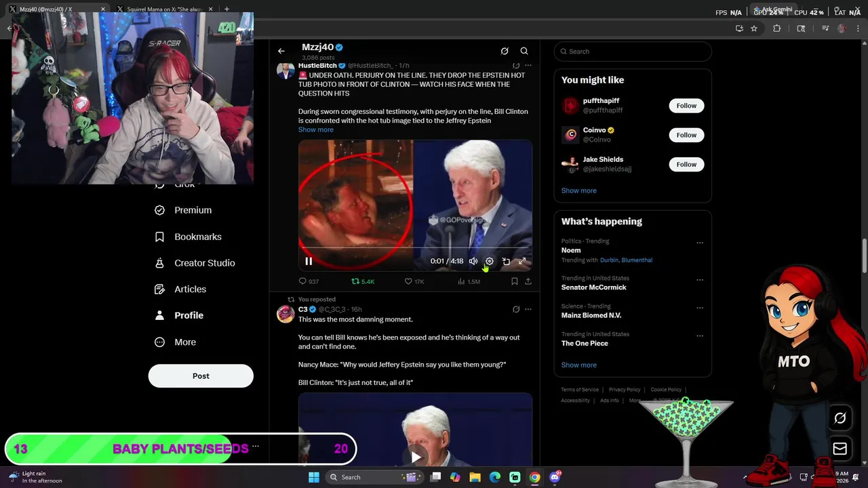Click Install app icon in address bar

(x=739, y=28)
